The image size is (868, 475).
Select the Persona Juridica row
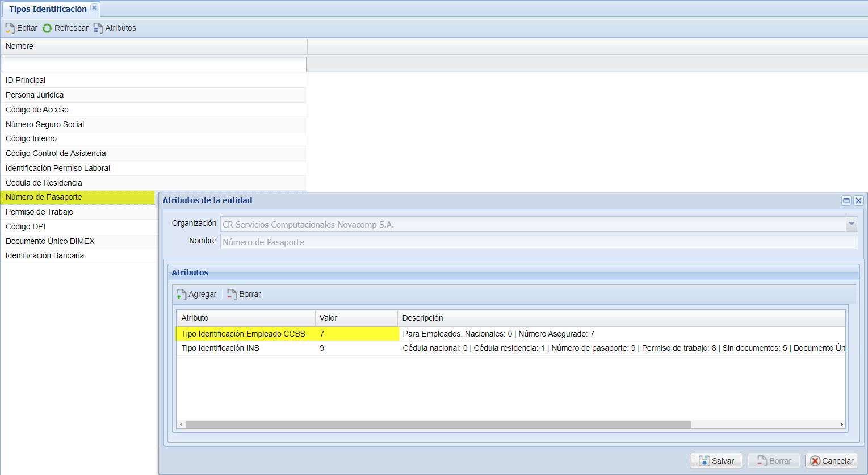[x=154, y=95]
